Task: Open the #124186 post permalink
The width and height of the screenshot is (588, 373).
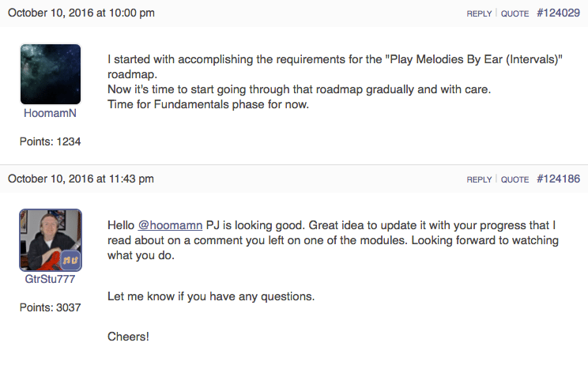Action: pos(559,179)
